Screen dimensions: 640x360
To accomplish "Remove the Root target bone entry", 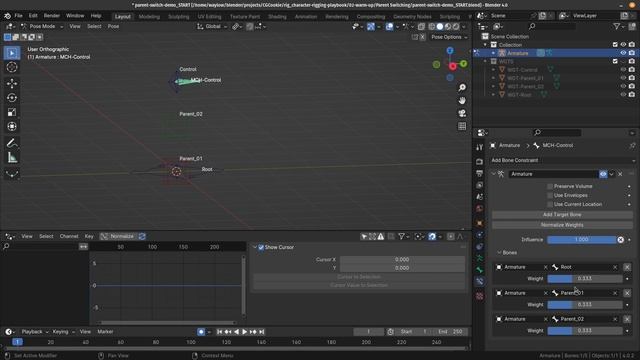I will pos(627,267).
